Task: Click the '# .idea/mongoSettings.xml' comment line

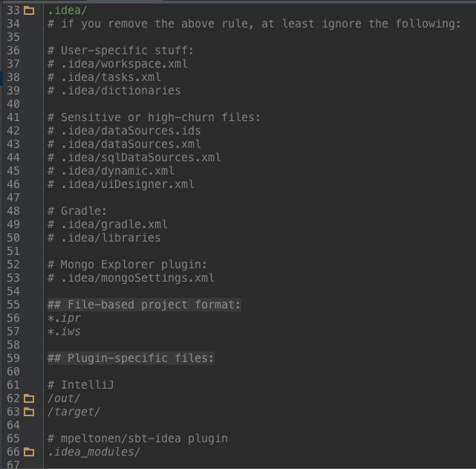Action: click(x=131, y=278)
